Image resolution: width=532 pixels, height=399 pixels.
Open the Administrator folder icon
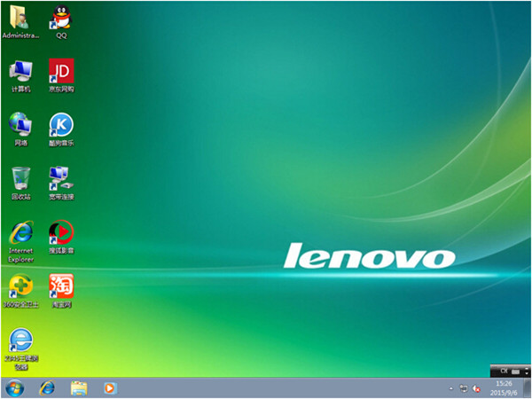pyautogui.click(x=20, y=18)
